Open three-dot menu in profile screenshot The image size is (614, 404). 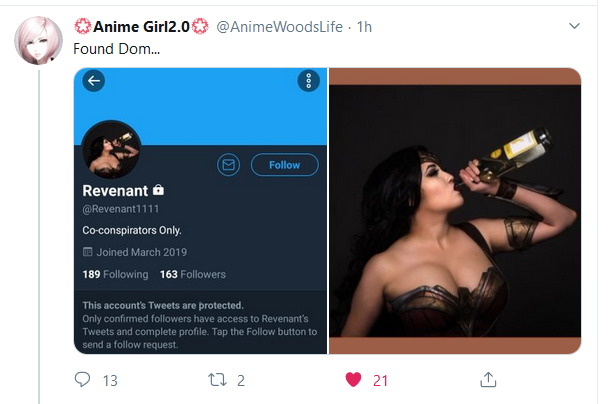(x=309, y=81)
